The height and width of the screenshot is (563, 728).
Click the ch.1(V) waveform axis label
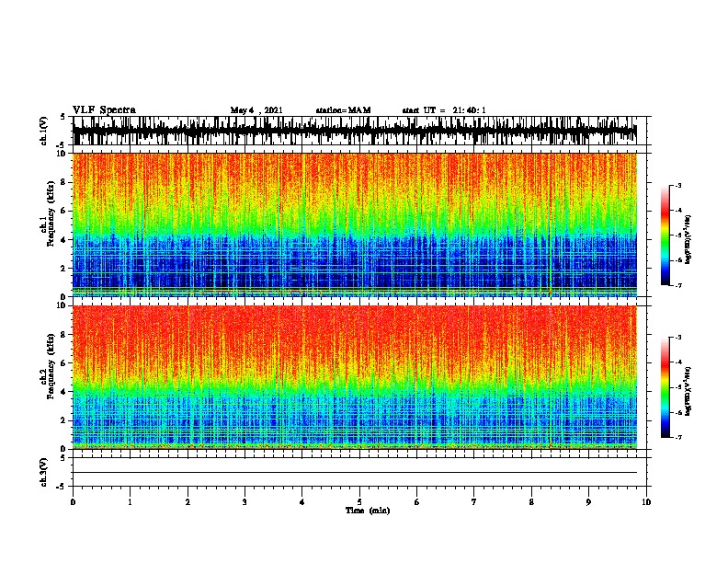click(x=44, y=131)
